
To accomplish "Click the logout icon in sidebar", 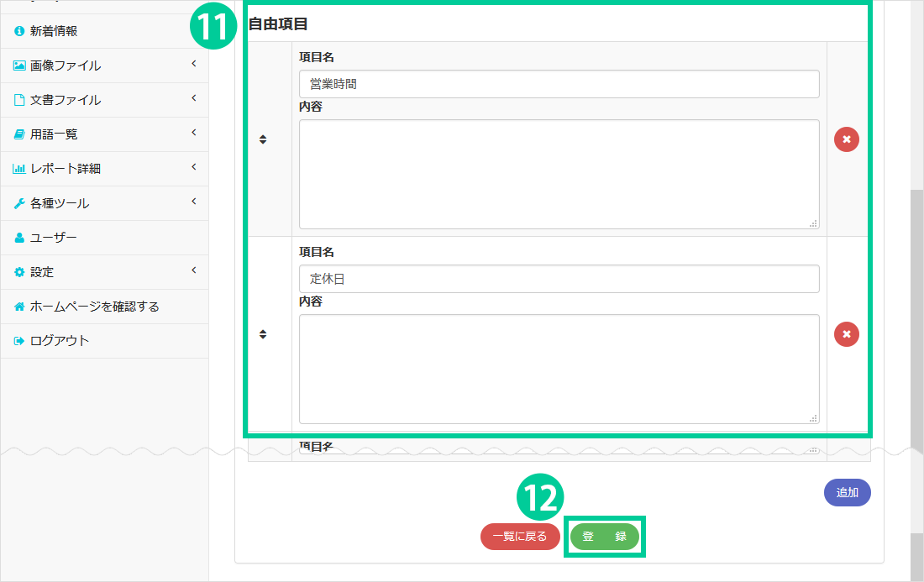I will click(19, 341).
